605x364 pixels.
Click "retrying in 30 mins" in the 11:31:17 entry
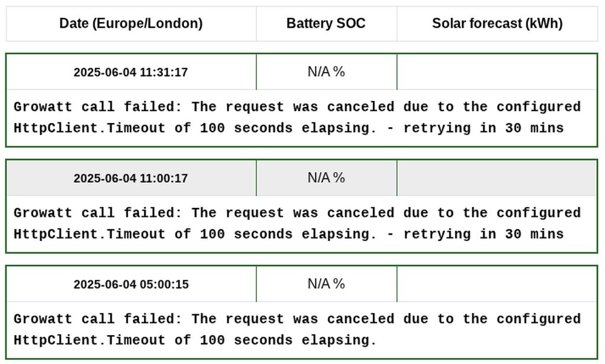tap(483, 128)
